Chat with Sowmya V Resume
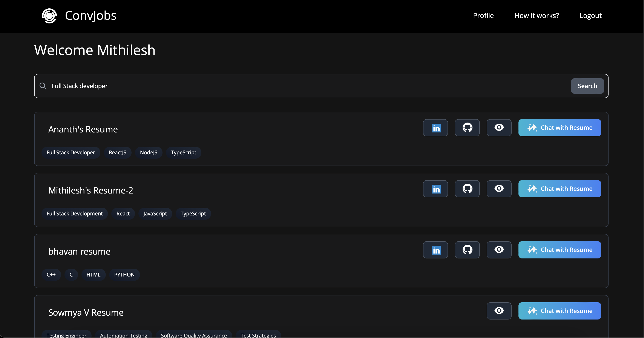 560,311
